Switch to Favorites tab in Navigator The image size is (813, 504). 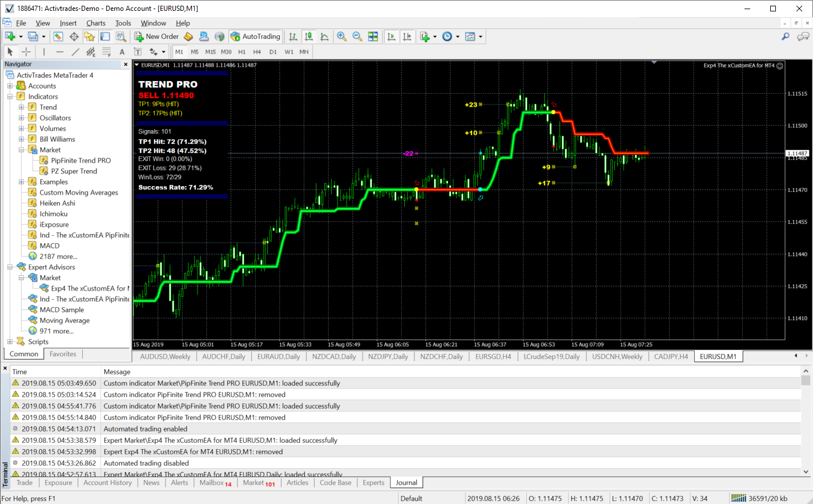pyautogui.click(x=63, y=354)
